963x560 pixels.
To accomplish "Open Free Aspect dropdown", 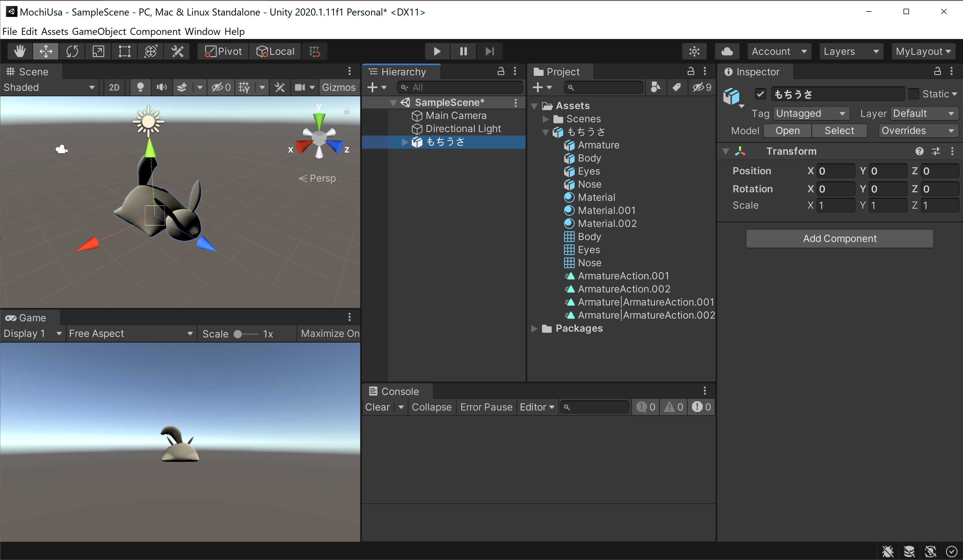I will click(x=131, y=334).
